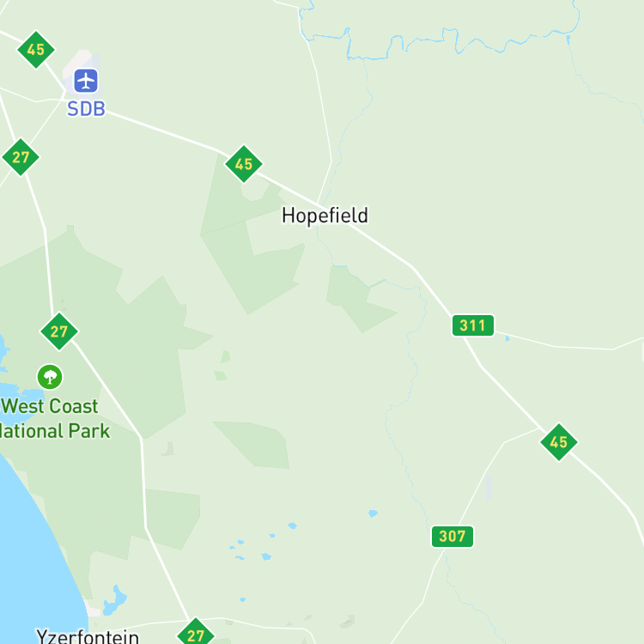Click the tiny blue pond east of 311 shield
Image resolution: width=644 pixels, height=644 pixels.
coord(507,338)
